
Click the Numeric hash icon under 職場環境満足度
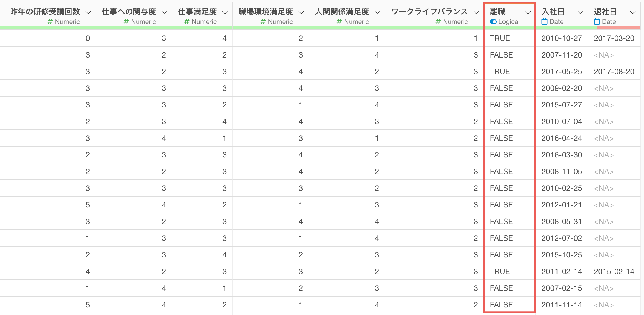pyautogui.click(x=263, y=22)
